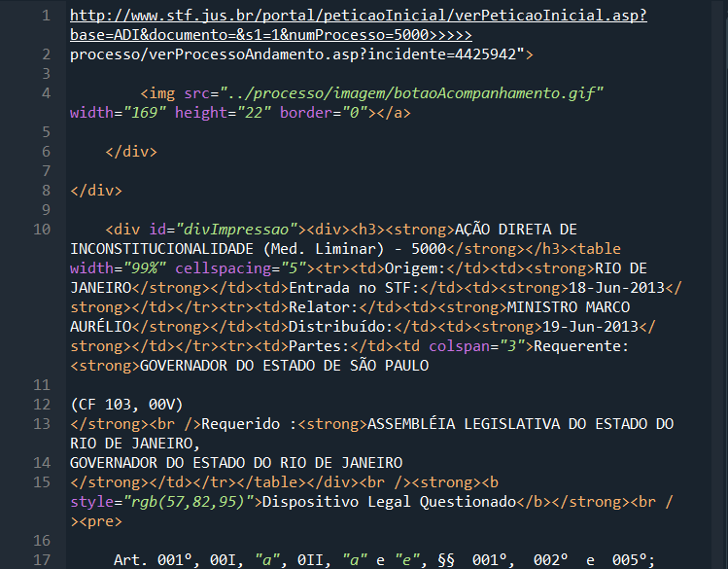Click 'GOVERNADOR DO ESTADO DE SÃO PAULO'
728x569 pixels.
[x=284, y=366]
